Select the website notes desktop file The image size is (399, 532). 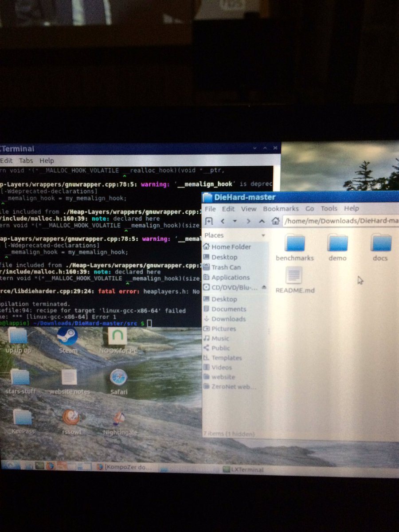69,382
